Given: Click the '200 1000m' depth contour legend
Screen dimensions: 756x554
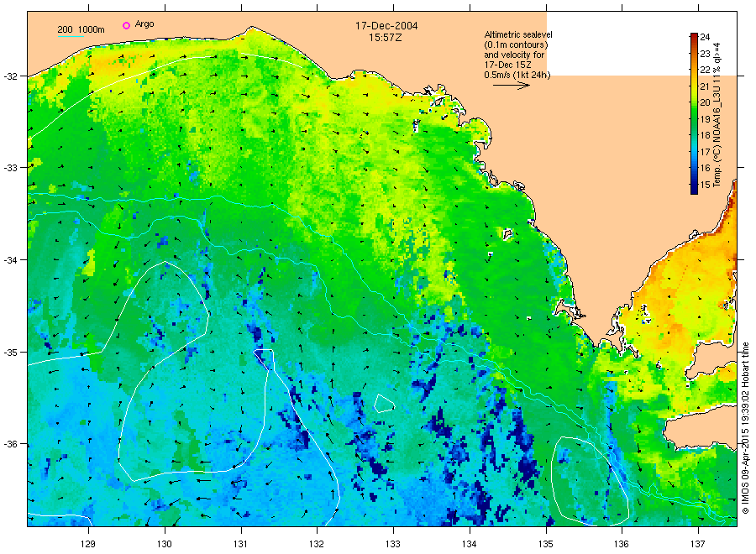Looking at the screenshot, I should 81,30.
